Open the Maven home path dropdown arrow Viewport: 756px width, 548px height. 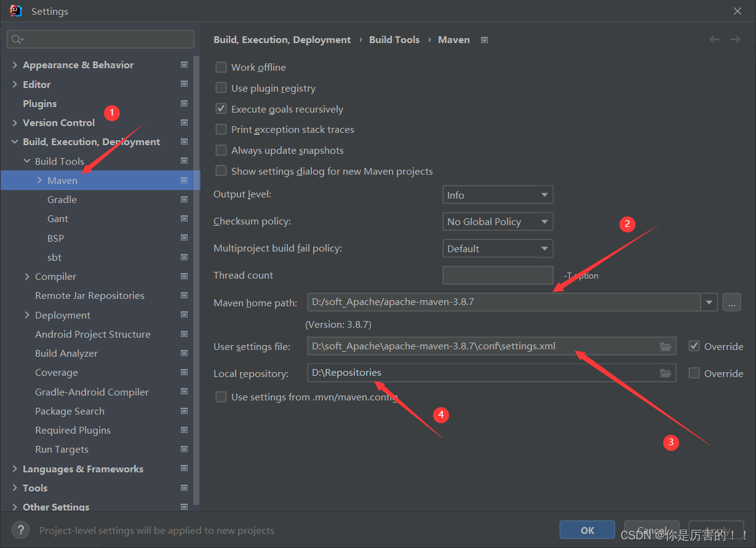[x=710, y=302]
